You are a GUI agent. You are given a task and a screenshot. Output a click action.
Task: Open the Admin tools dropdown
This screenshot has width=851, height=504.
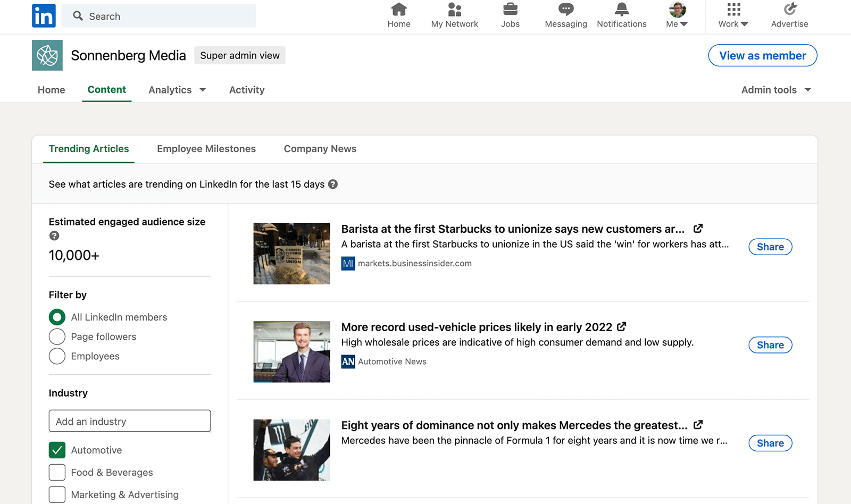(776, 90)
